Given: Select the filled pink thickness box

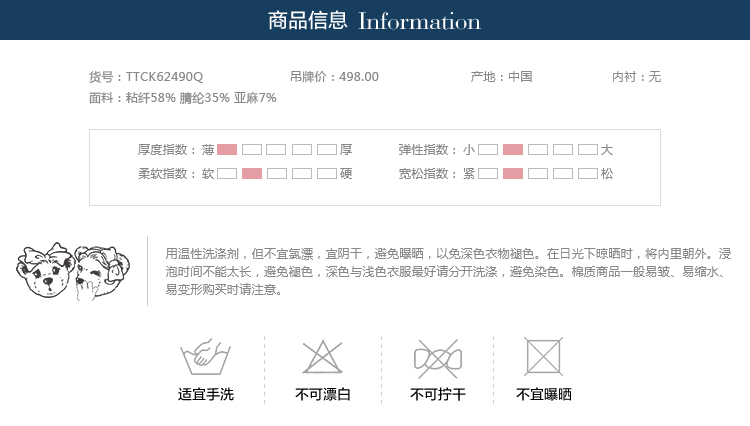Looking at the screenshot, I should point(227,150).
